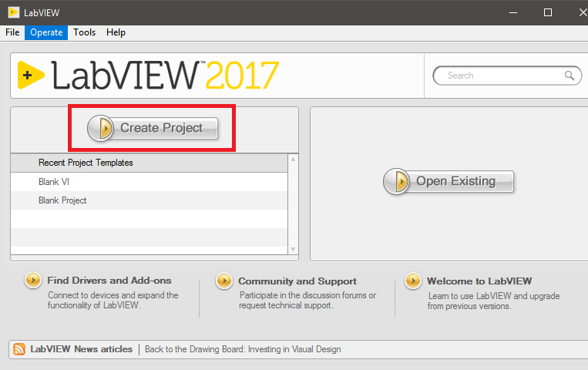Viewport: 588px width, 370px height.
Task: Open Community and Support link
Action: 297,281
